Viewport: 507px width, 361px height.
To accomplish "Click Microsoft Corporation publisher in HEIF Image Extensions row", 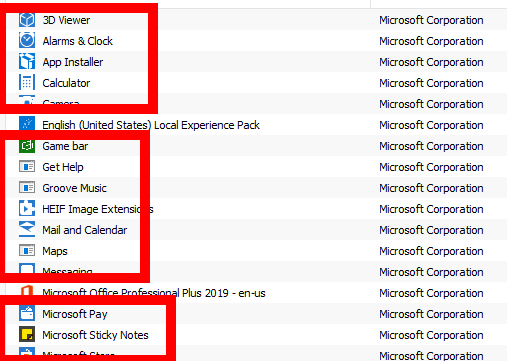I will pyautogui.click(x=431, y=209).
